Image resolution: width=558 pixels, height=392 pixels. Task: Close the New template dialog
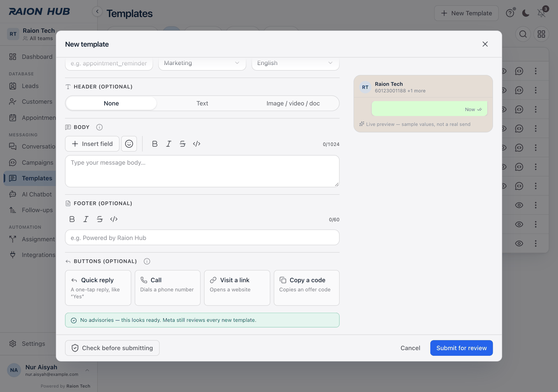tap(485, 44)
